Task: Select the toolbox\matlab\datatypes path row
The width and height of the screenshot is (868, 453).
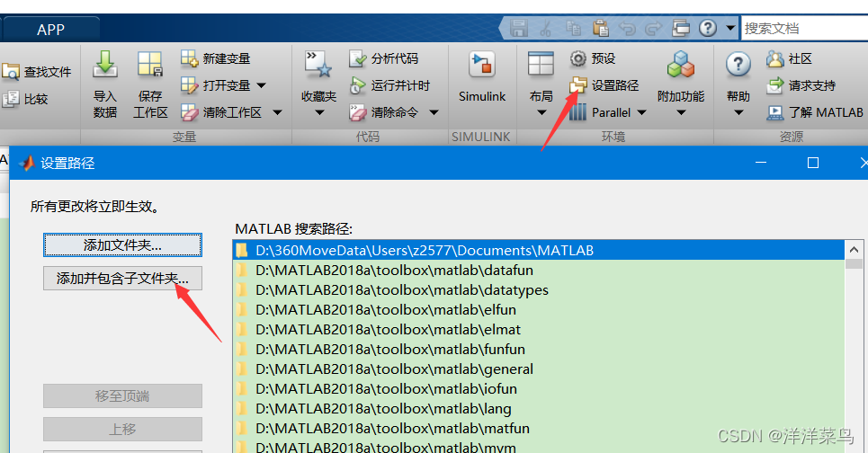Action: pos(539,290)
